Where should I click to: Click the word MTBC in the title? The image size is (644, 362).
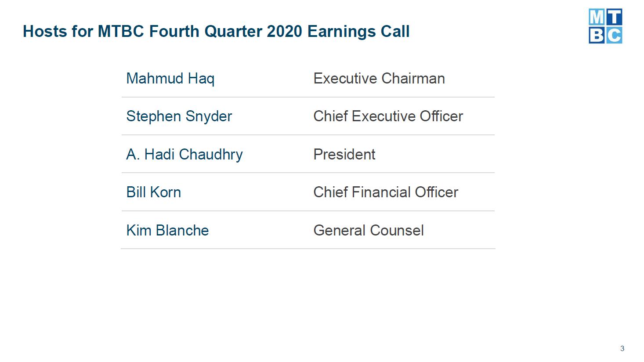pyautogui.click(x=121, y=32)
